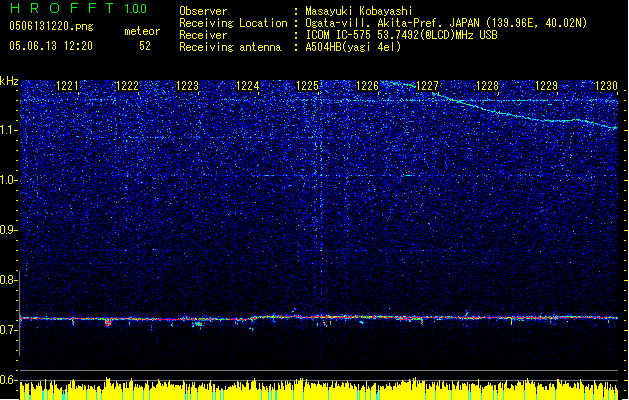Click time marker 1224
This screenshot has height=400, width=629.
coord(247,86)
